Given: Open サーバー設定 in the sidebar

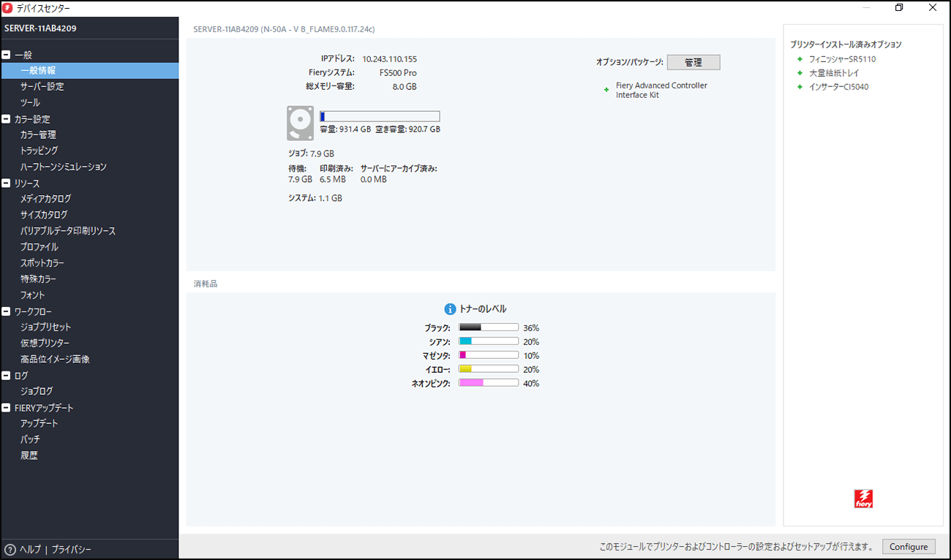Looking at the screenshot, I should point(42,87).
